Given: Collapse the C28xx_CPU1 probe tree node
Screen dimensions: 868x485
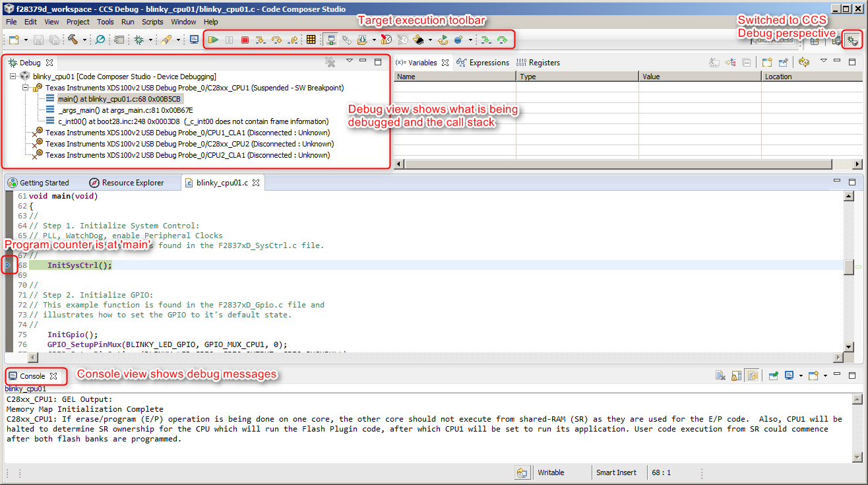Looking at the screenshot, I should point(25,88).
